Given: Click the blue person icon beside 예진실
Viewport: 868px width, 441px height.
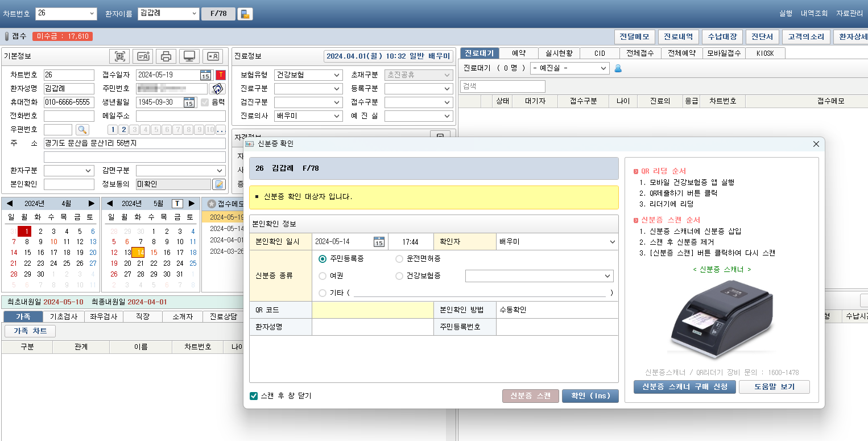Looking at the screenshot, I should point(618,68).
